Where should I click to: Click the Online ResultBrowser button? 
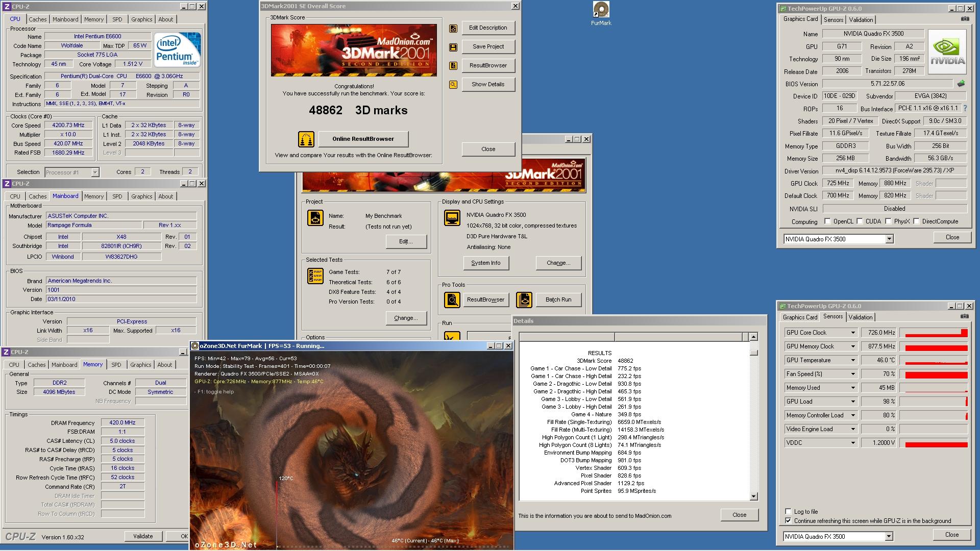(x=363, y=139)
